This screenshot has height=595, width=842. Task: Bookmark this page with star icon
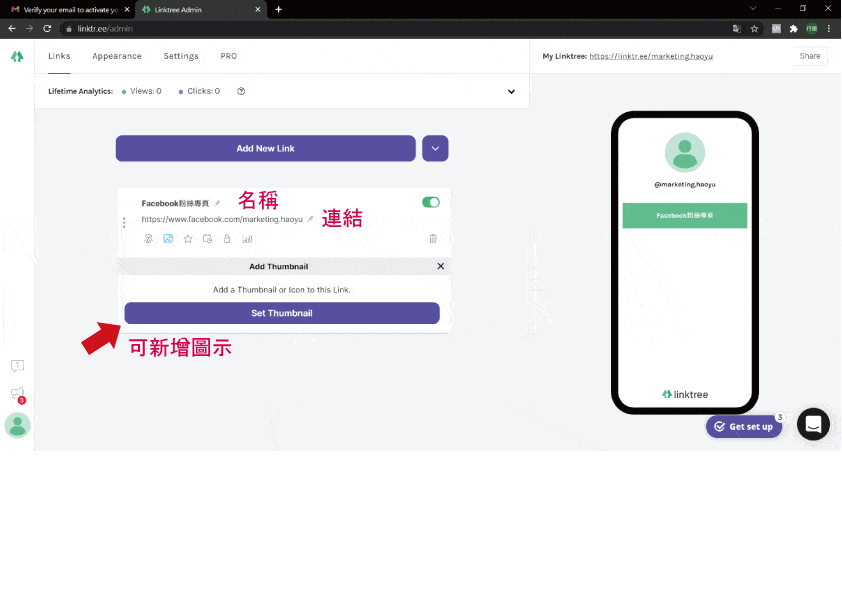click(754, 28)
